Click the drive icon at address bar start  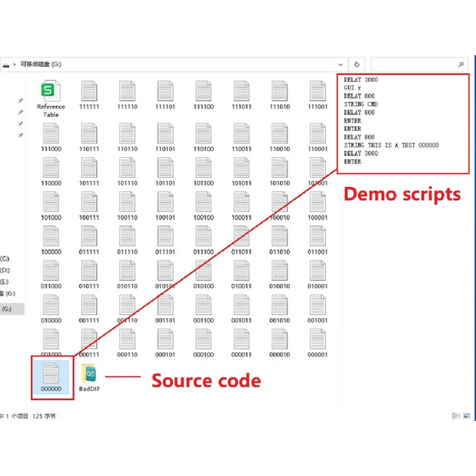pyautogui.click(x=6, y=65)
